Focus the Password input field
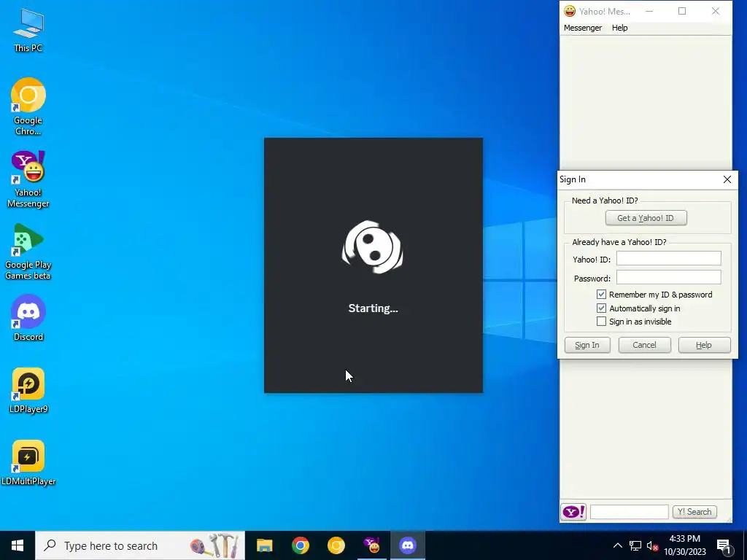This screenshot has width=747, height=560. 669,277
